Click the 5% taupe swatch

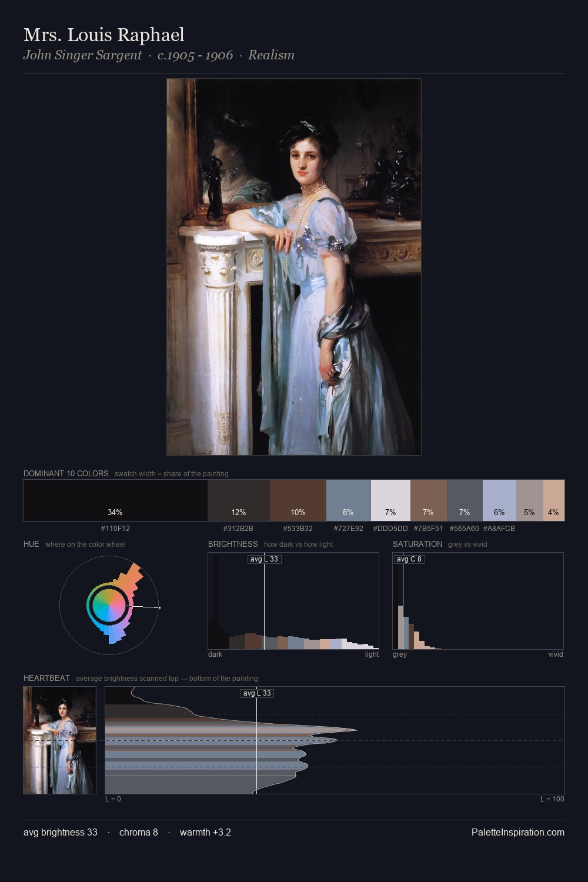point(530,500)
